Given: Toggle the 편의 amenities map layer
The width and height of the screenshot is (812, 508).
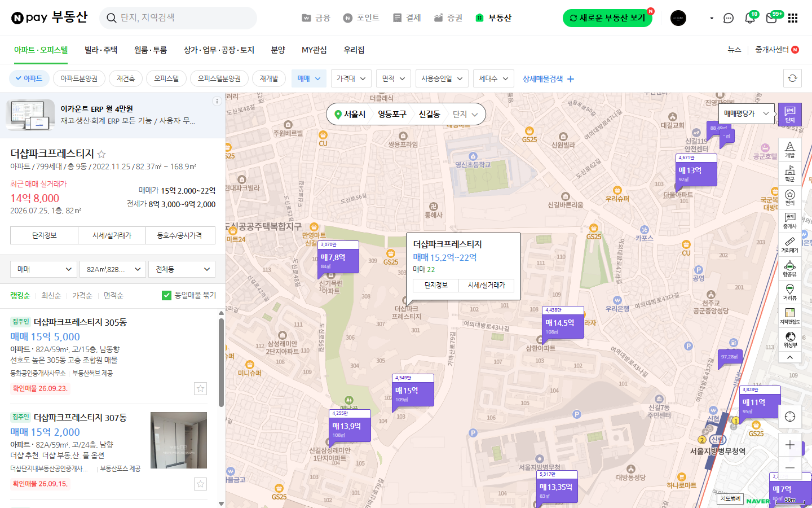Looking at the screenshot, I should click(789, 197).
